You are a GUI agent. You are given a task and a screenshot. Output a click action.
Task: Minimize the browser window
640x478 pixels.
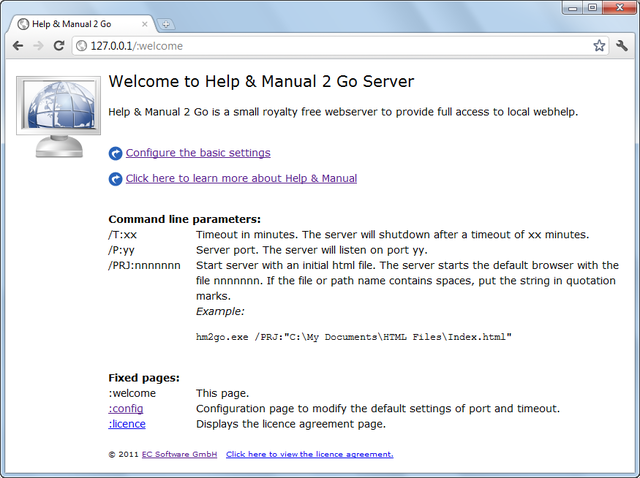[x=573, y=8]
